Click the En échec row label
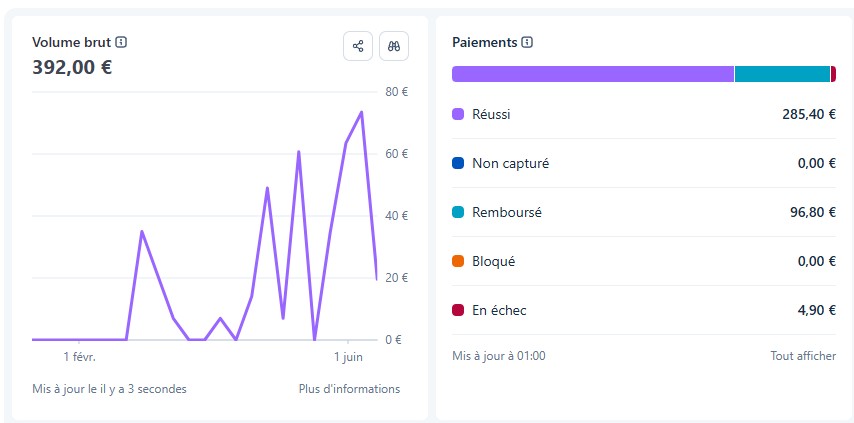This screenshot has height=423, width=854. point(499,310)
